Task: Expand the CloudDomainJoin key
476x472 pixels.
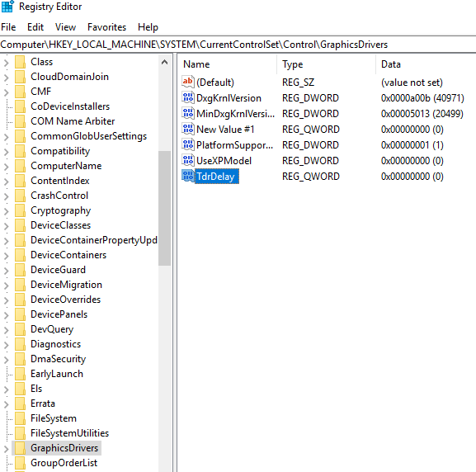Action: tap(6, 78)
